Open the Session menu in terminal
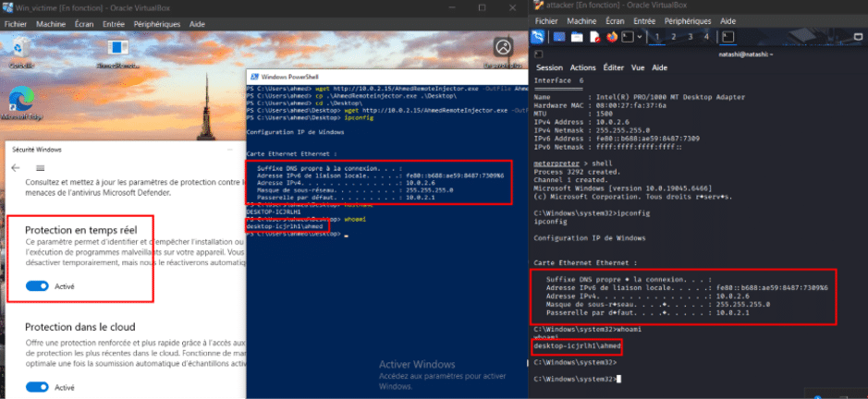 [x=550, y=67]
